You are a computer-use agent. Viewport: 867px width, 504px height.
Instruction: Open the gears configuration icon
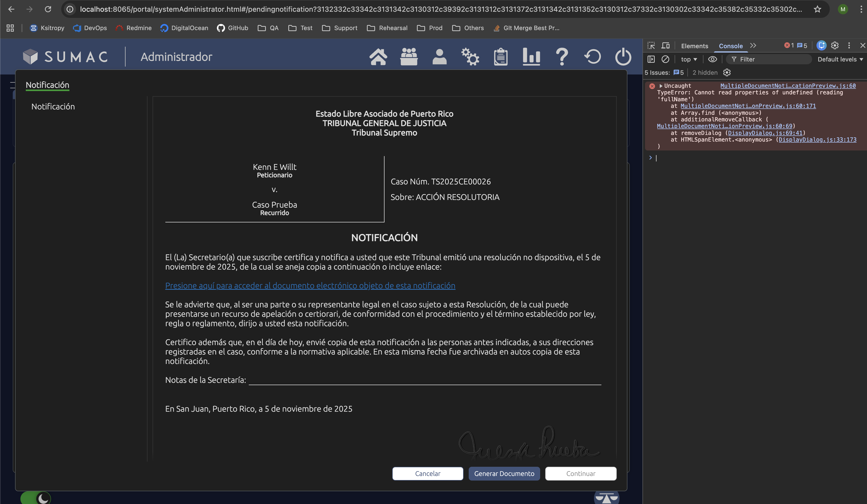(x=470, y=57)
